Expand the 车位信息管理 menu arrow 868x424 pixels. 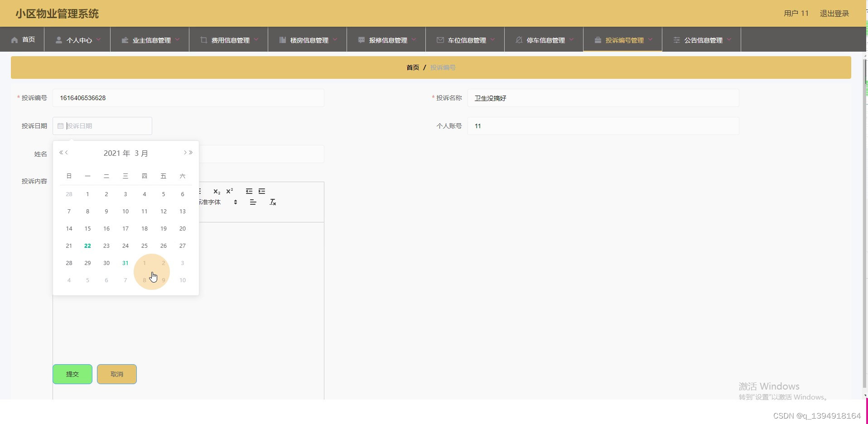(492, 39)
